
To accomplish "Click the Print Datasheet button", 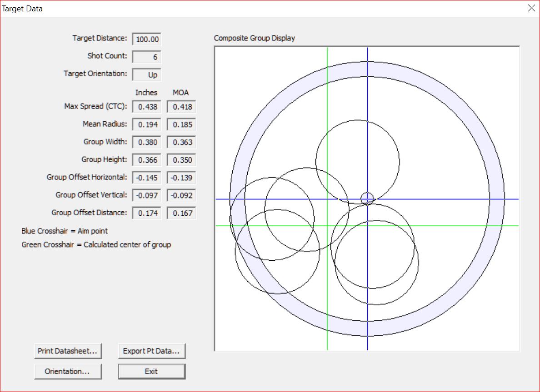I will tap(68, 351).
